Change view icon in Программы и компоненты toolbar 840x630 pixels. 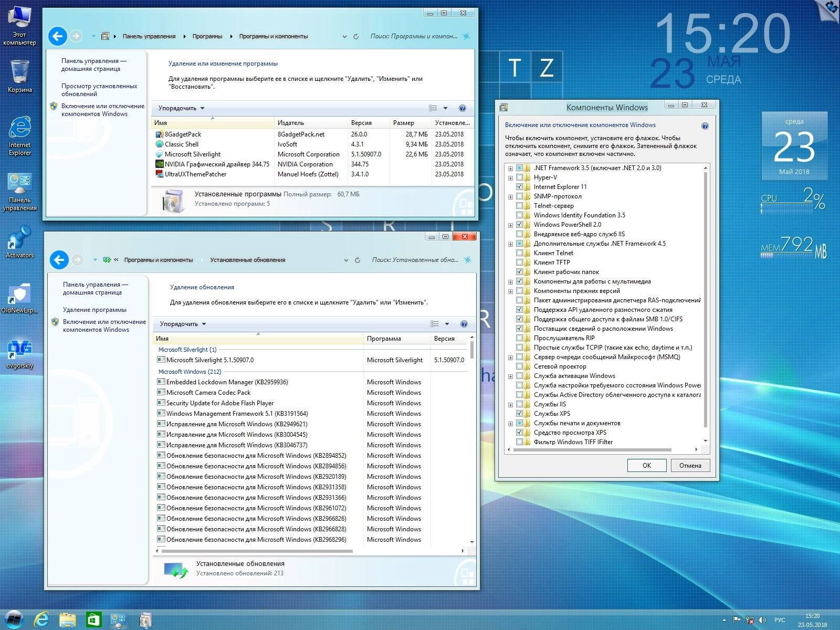click(x=433, y=108)
